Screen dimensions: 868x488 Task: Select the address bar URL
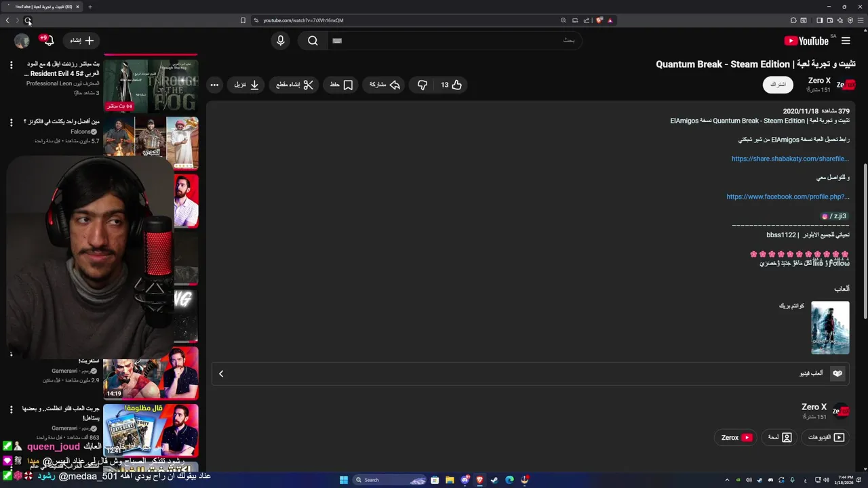(303, 20)
